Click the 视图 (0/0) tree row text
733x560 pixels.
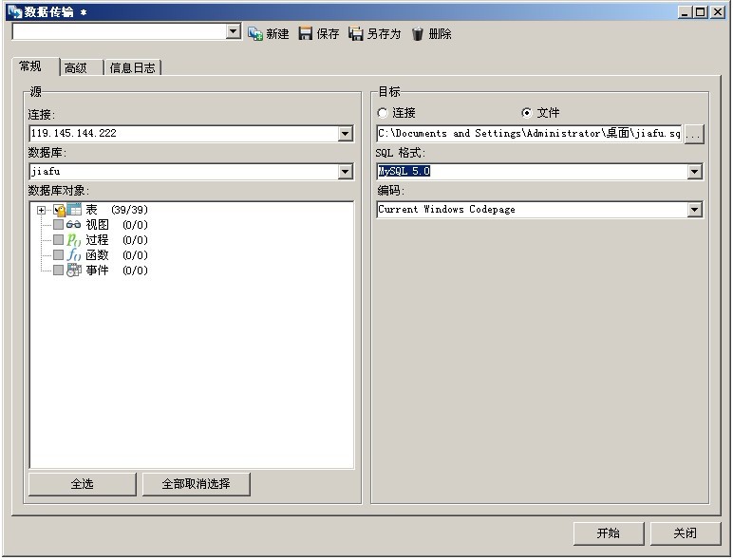tap(117, 225)
